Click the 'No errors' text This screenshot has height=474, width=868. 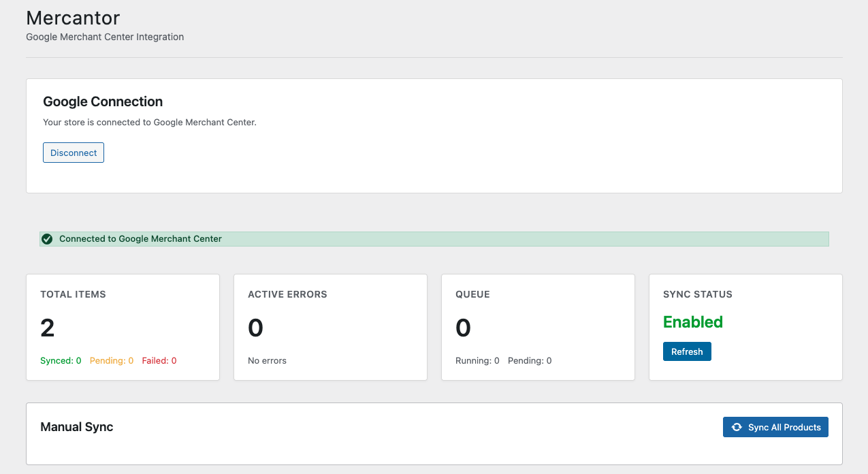[267, 361]
